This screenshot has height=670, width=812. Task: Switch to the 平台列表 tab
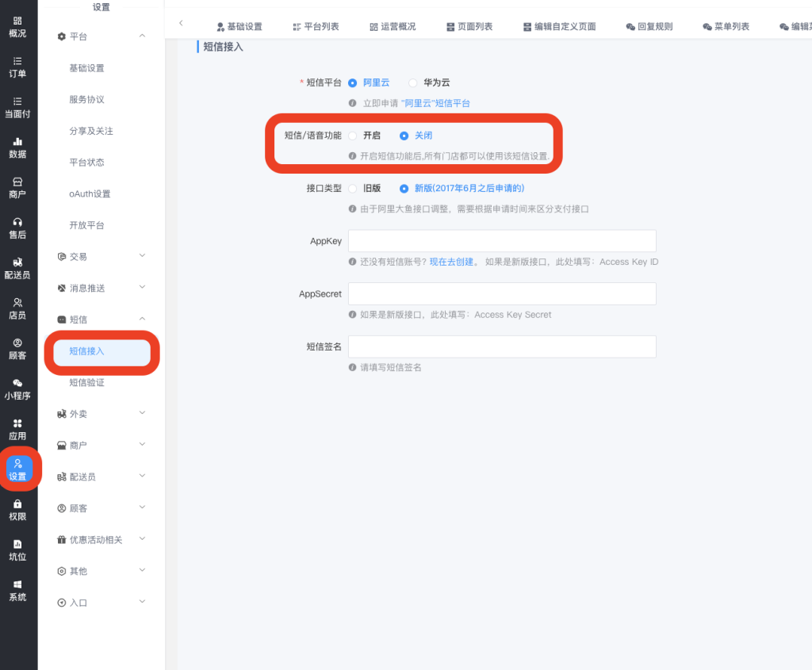(316, 27)
